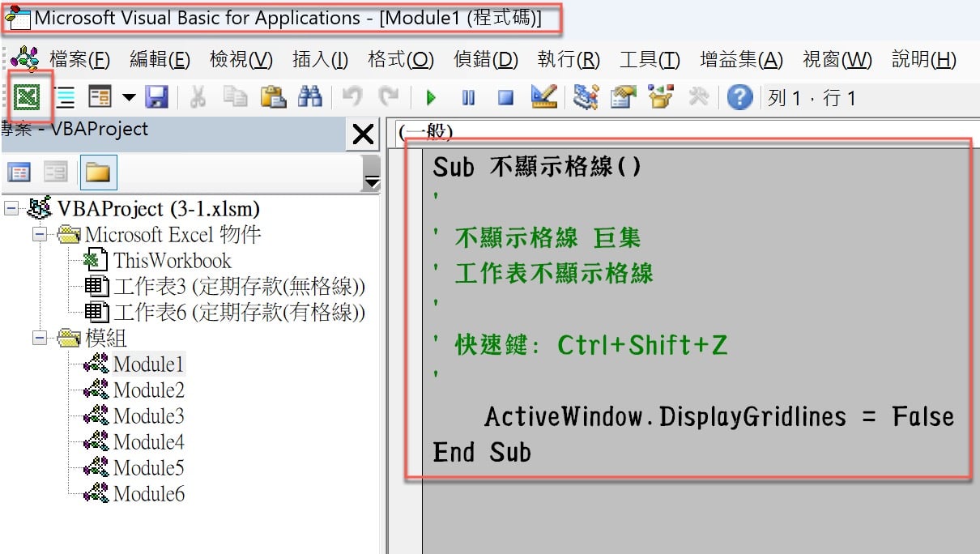Screen dimensions: 980x554
Task: Click the Insert UserForm toolbar icon
Action: tap(100, 98)
